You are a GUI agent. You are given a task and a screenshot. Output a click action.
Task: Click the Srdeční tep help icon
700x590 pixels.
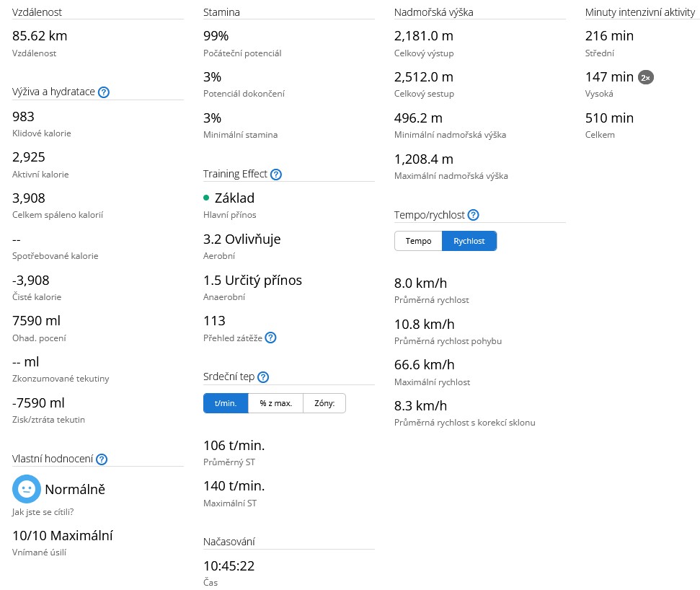[263, 377]
